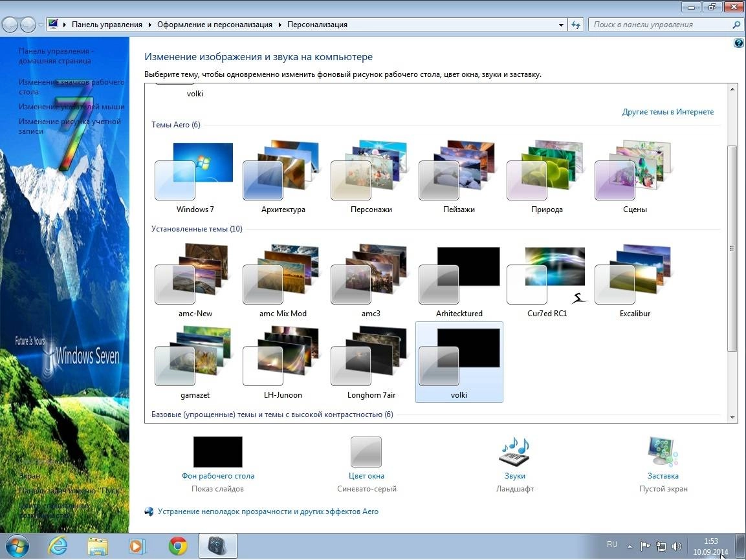The height and width of the screenshot is (560, 746).
Task: Choose the Персонажи theme
Action: pyautogui.click(x=371, y=177)
